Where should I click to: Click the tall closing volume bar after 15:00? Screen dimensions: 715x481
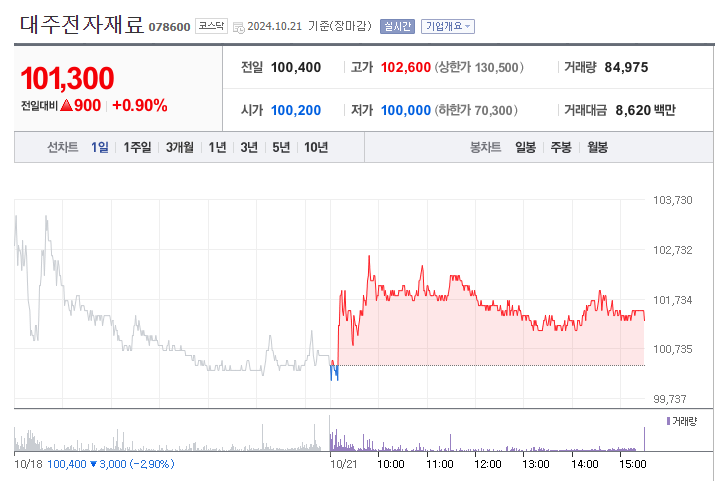pyautogui.click(x=644, y=439)
